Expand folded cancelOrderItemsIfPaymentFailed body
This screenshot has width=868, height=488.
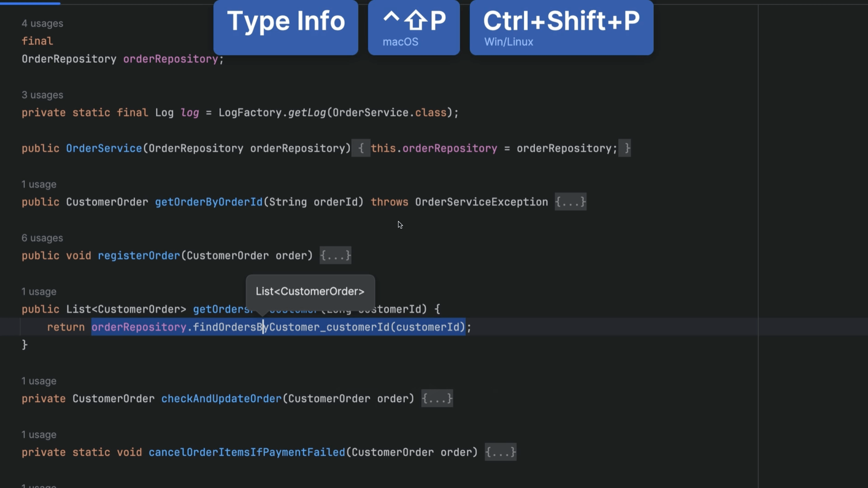coord(500,452)
